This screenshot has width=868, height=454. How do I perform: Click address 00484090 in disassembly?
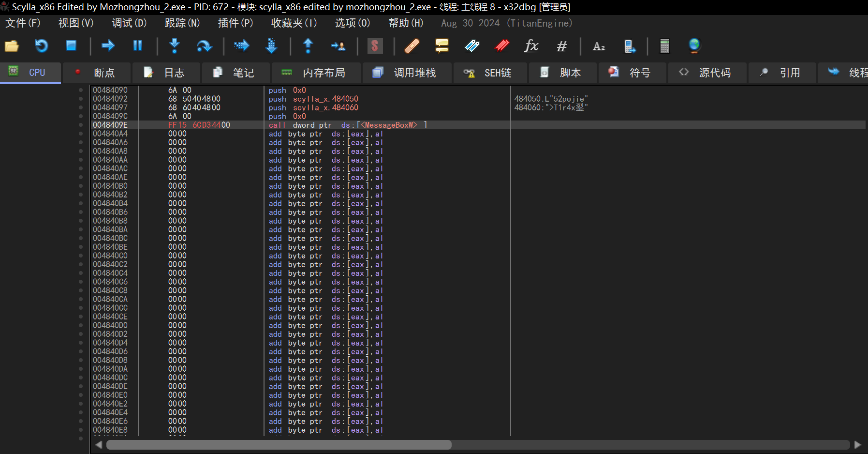click(110, 90)
